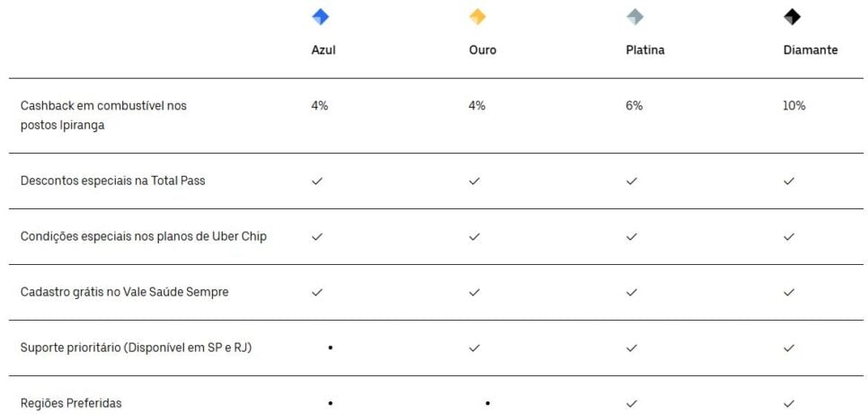Click Ouro dot in Regiões Preferidas row

pos(487,403)
